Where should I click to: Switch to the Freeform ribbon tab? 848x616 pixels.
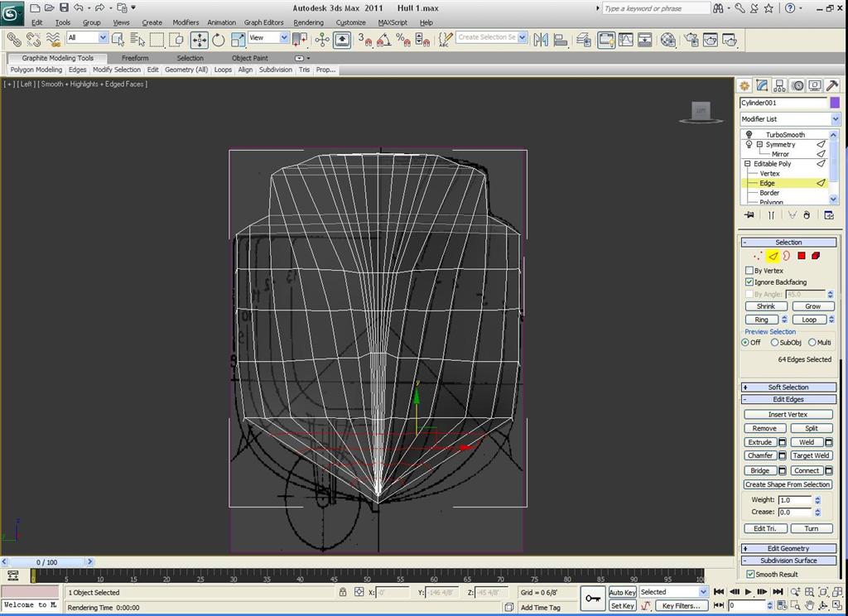click(135, 58)
